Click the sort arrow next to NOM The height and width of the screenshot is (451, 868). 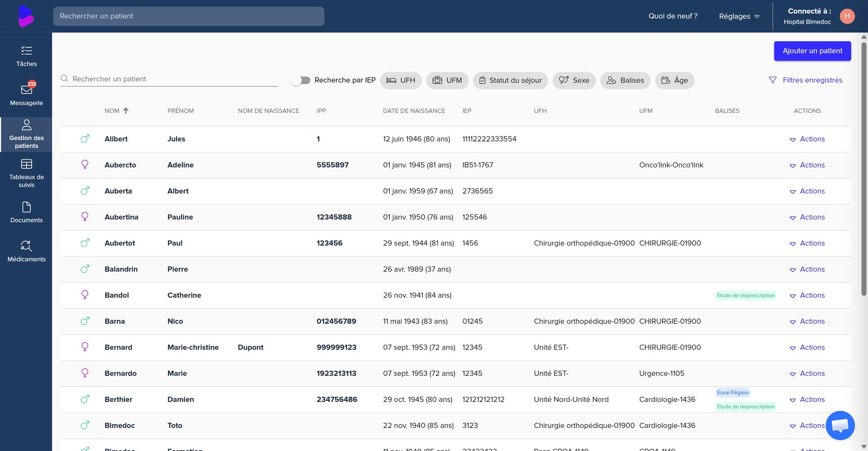point(126,111)
